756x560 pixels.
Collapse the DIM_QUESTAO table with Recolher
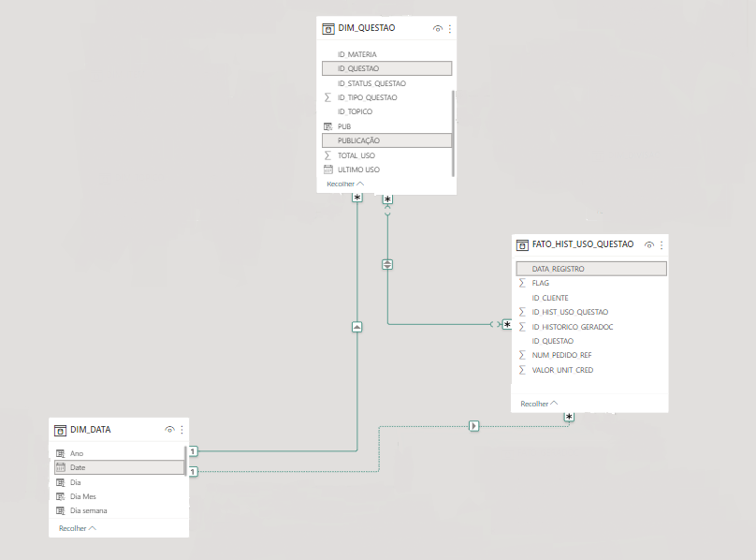(x=345, y=184)
